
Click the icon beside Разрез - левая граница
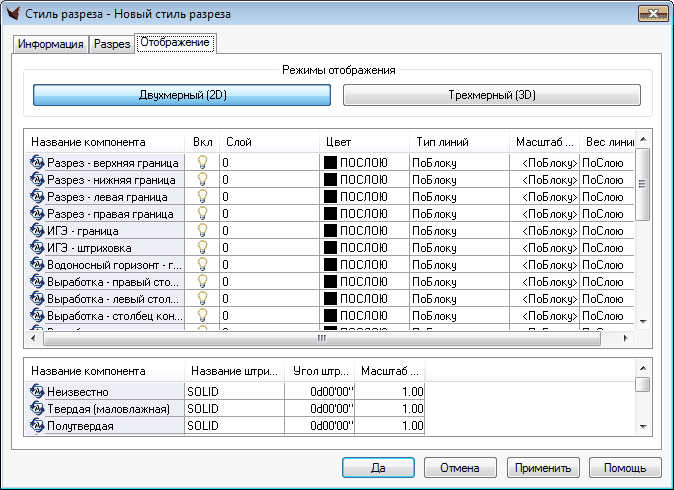[38, 196]
